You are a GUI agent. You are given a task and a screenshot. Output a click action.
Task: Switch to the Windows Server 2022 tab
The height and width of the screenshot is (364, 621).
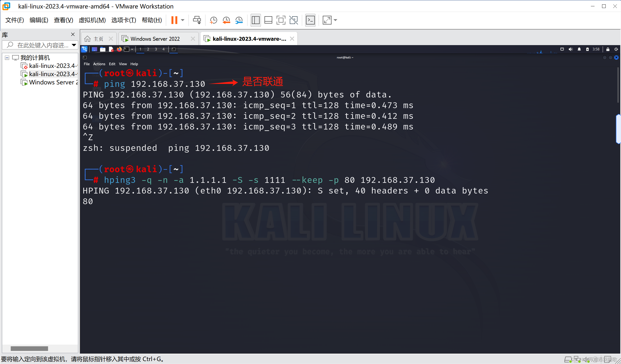pos(155,38)
